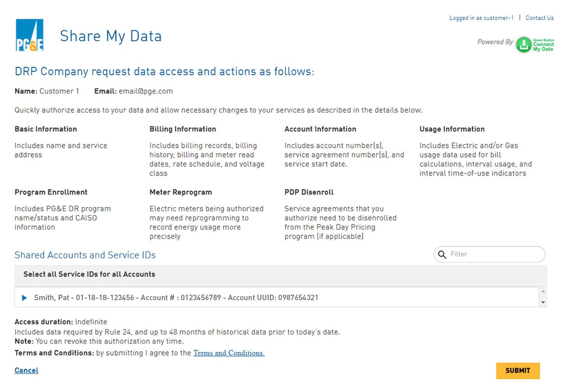The width and height of the screenshot is (569, 392).
Task: Click the Meter Reprogram heading
Action: pyautogui.click(x=181, y=192)
